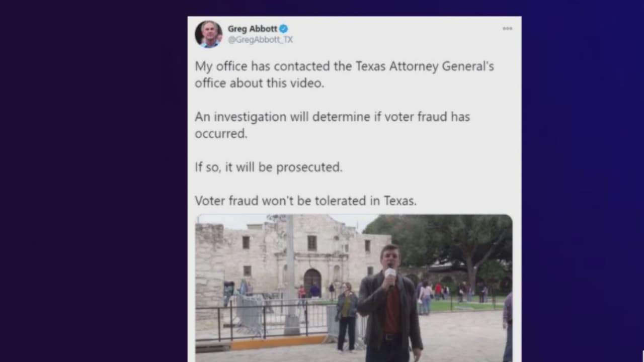Open the @GregAbbott_TX handle link
Screen dimensions: 644x362
pos(260,40)
